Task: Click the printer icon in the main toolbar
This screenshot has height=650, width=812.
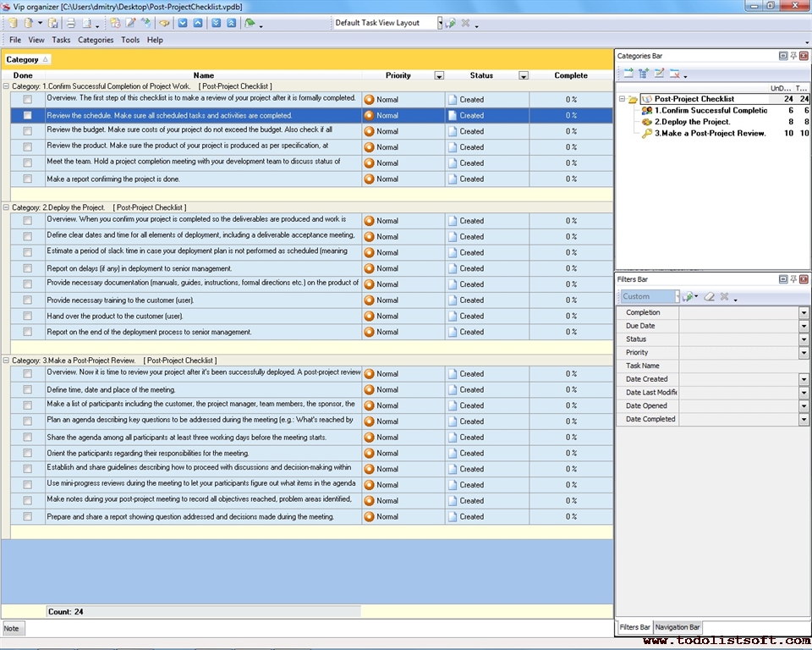Action: tap(71, 23)
